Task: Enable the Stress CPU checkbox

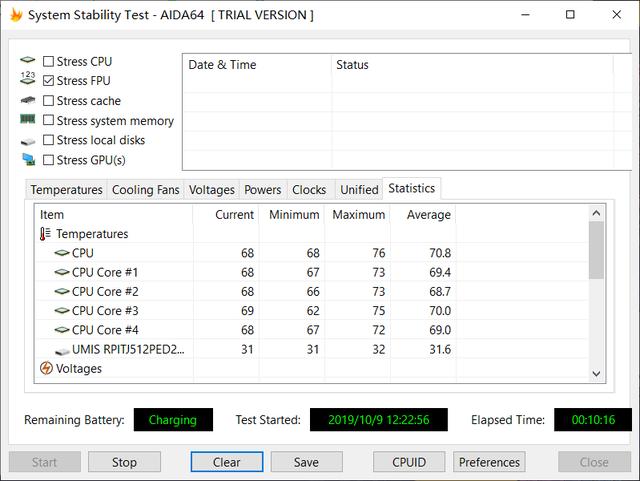Action: click(48, 62)
